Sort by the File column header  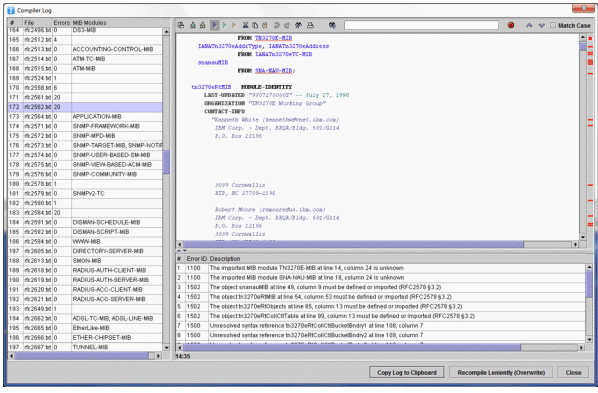pos(37,23)
